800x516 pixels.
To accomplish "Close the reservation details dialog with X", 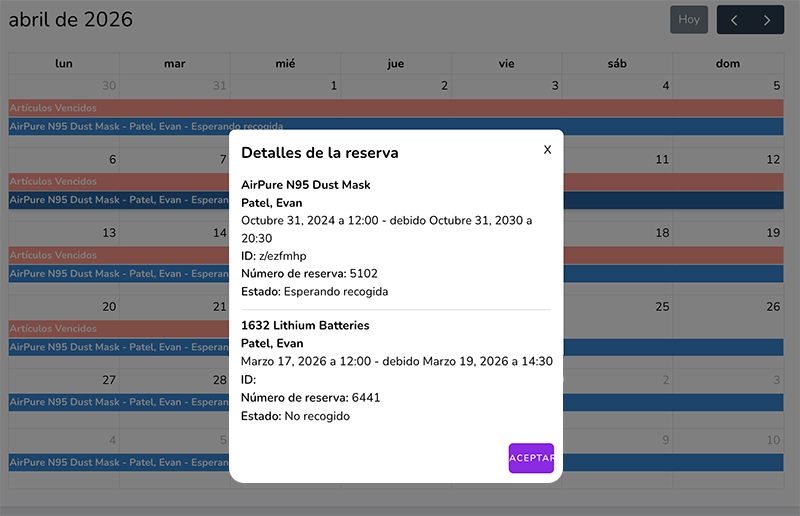I will pos(547,150).
